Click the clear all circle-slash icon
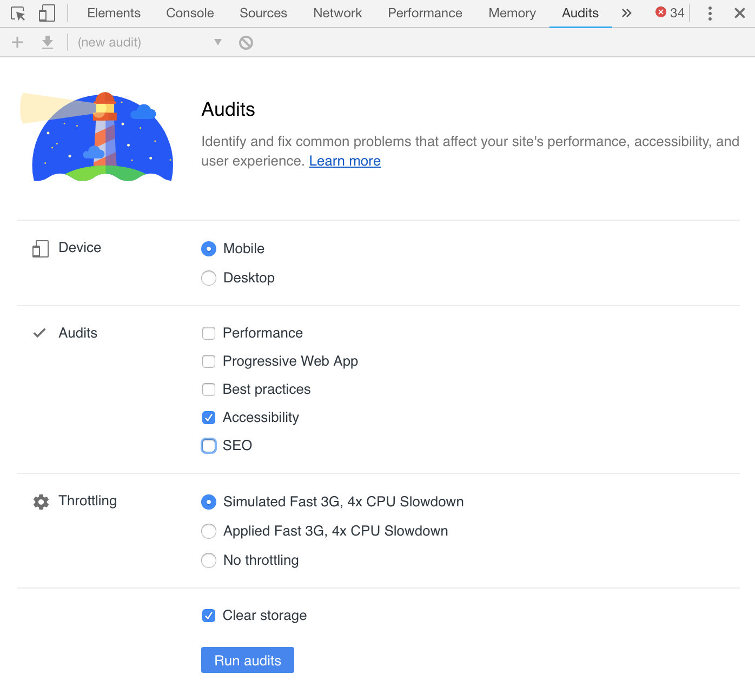Screen dimensions: 755x700 [x=246, y=42]
